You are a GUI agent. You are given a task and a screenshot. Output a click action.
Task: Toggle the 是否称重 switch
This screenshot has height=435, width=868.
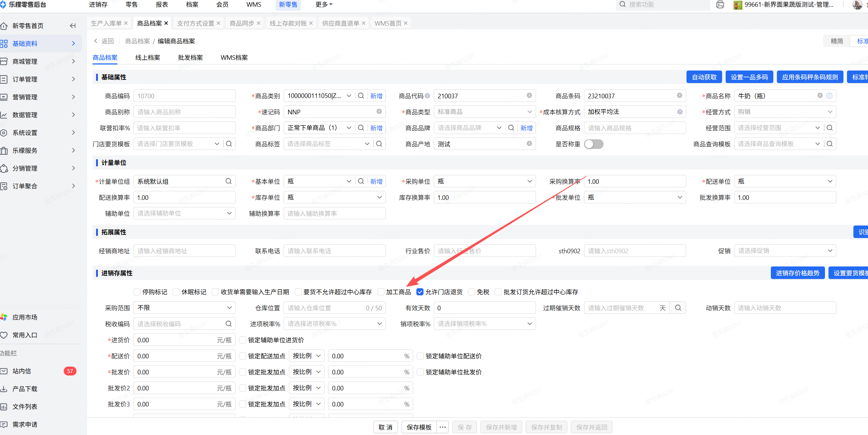point(594,144)
